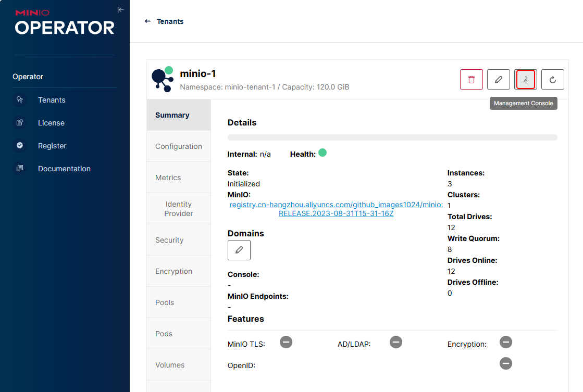Screen dimensions: 583x392
Task: Click the License icon in sidebar
Action: click(x=20, y=123)
